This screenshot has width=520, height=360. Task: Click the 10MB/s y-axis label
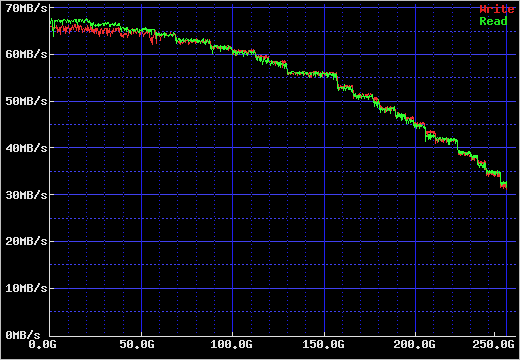(26, 288)
